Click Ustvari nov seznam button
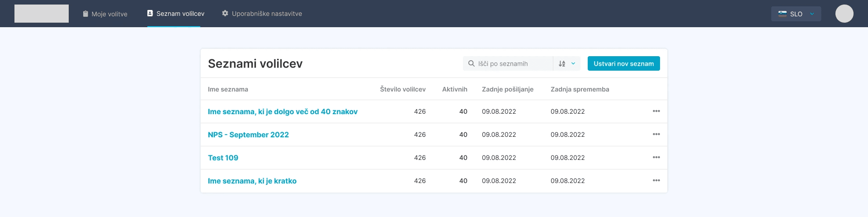Viewport: 868px width, 217px height. point(624,63)
